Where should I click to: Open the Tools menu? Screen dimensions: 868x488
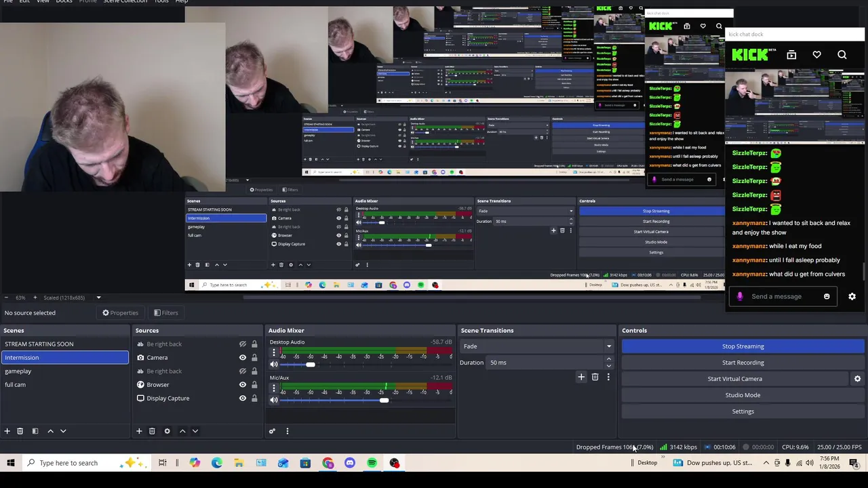point(161,2)
